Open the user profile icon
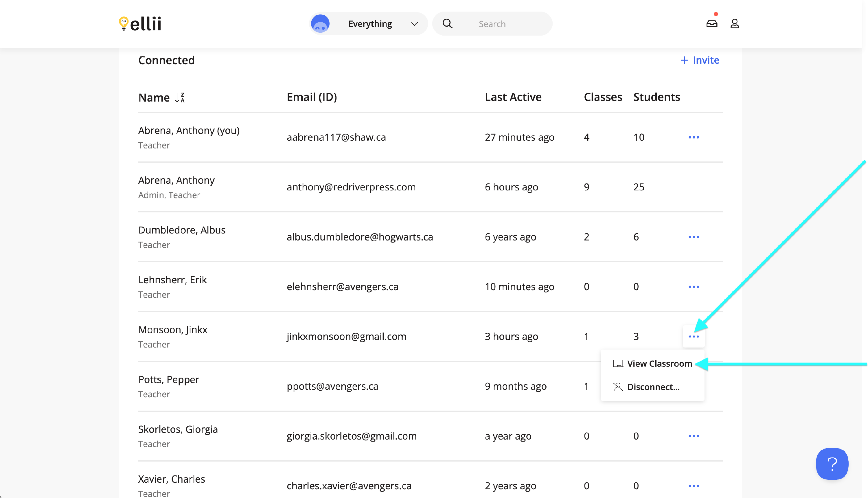This screenshot has width=868, height=498. (x=735, y=24)
